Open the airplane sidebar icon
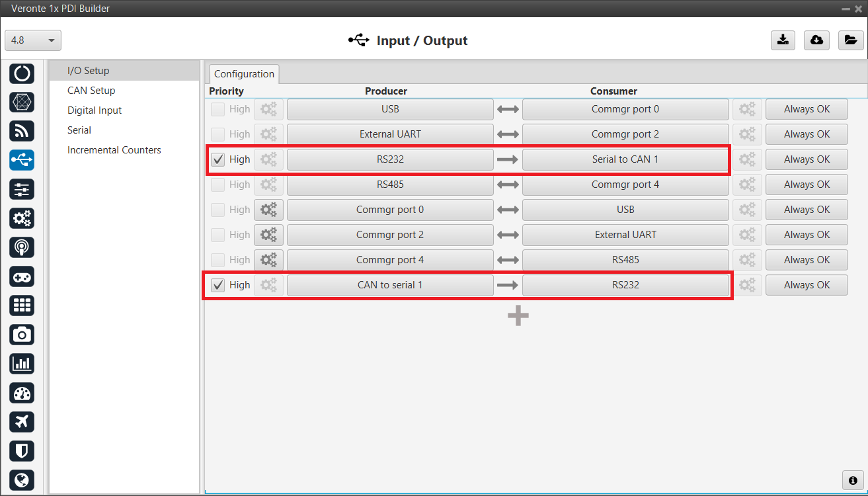The image size is (868, 496). pos(22,422)
